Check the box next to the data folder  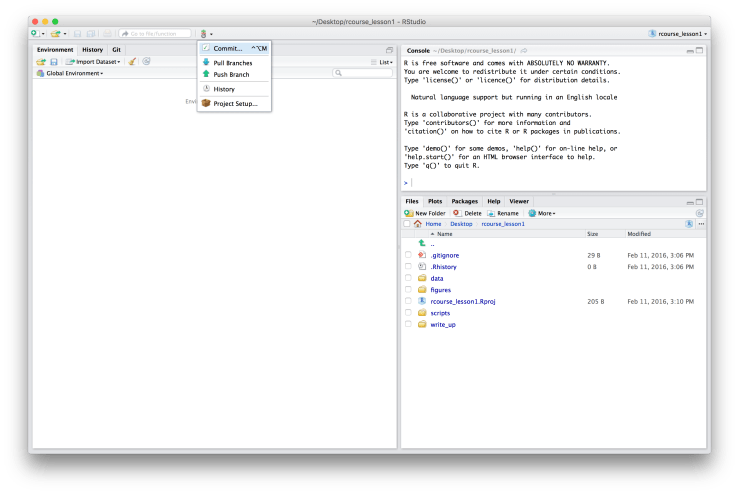pos(408,278)
